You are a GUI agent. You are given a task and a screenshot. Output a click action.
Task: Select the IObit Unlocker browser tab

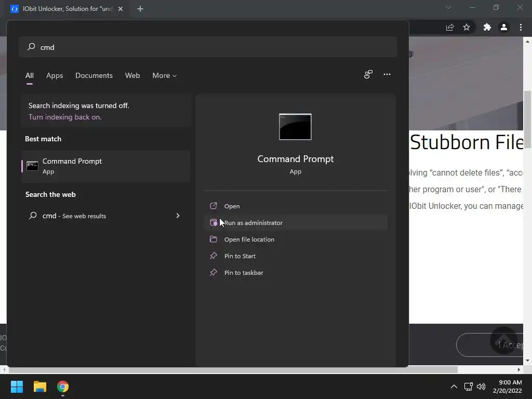pos(67,9)
